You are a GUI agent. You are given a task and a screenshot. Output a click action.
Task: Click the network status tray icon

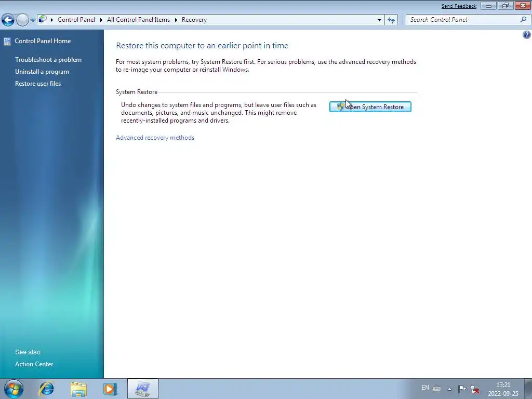[475, 389]
